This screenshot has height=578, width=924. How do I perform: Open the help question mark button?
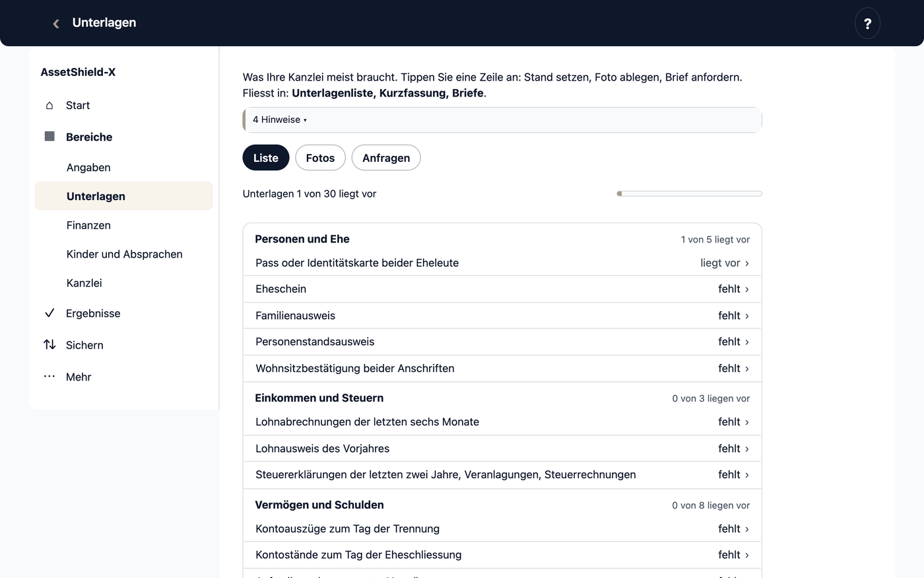pos(867,23)
